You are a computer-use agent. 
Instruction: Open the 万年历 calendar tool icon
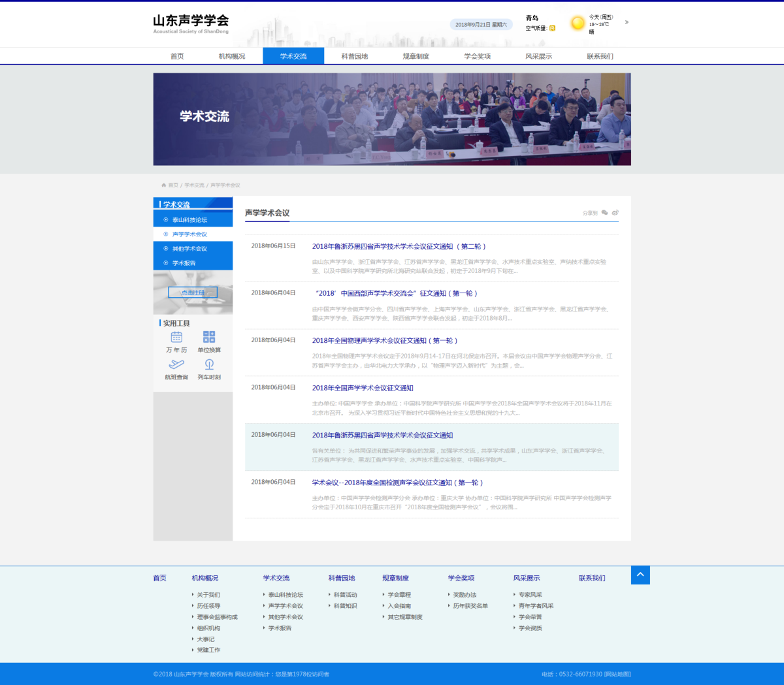point(176,337)
